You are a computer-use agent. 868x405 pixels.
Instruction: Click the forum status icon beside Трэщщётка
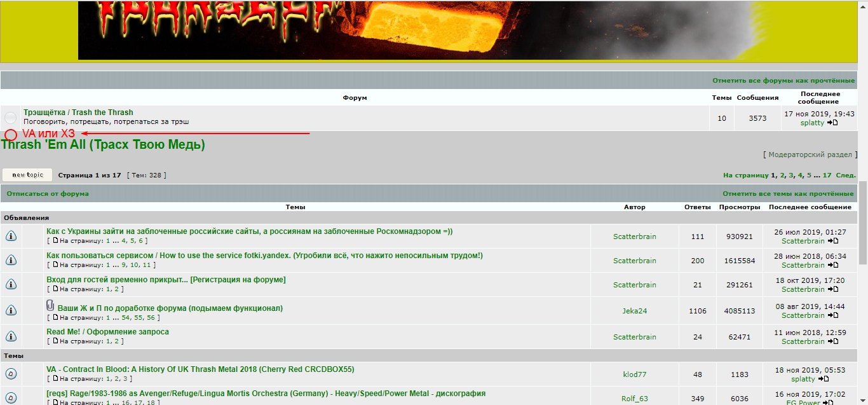(11, 118)
